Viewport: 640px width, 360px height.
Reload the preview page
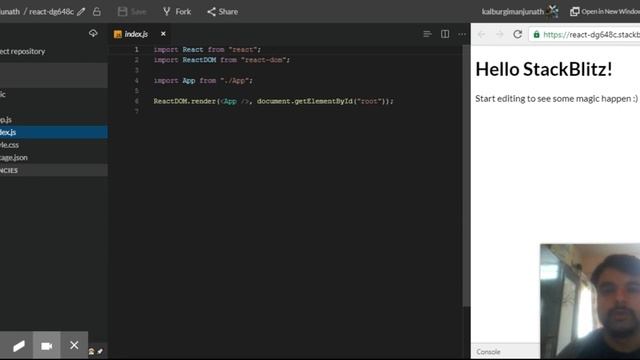[518, 34]
